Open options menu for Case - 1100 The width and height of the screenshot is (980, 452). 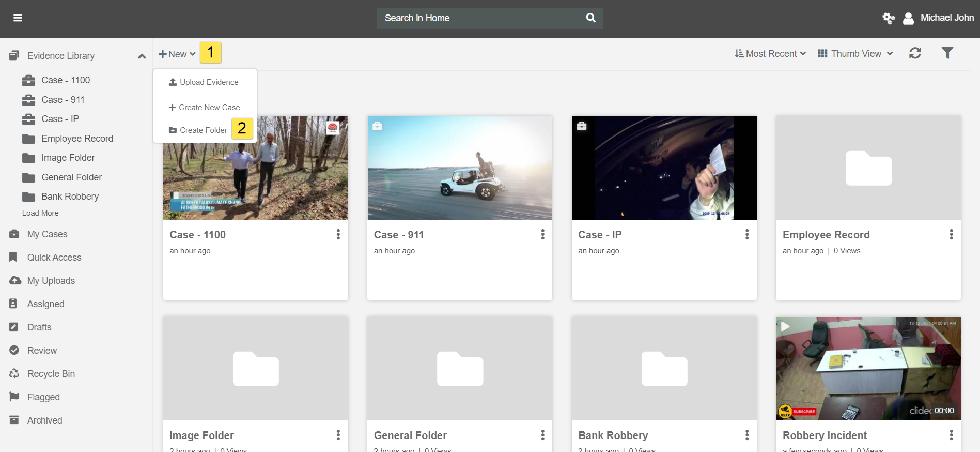[x=338, y=235]
